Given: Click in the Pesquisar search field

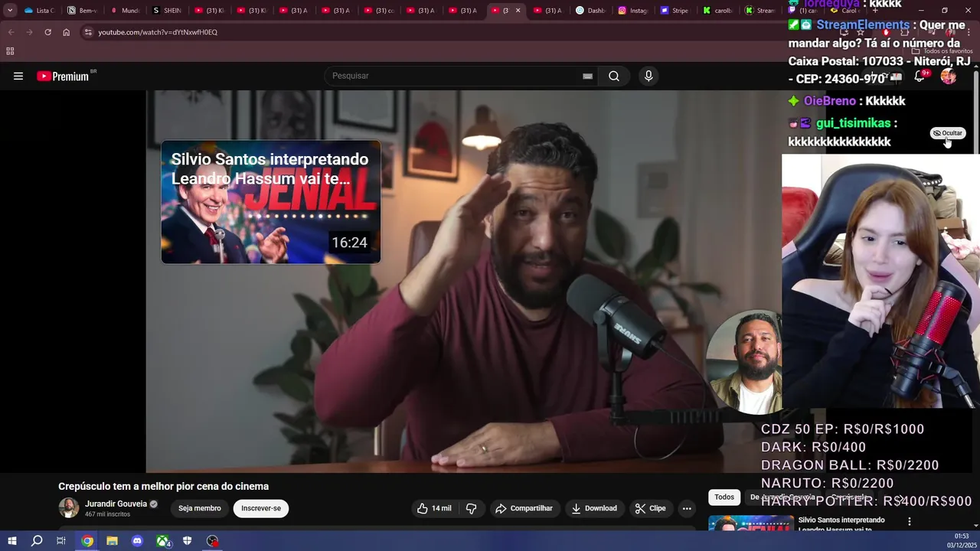Looking at the screenshot, I should pyautogui.click(x=456, y=76).
